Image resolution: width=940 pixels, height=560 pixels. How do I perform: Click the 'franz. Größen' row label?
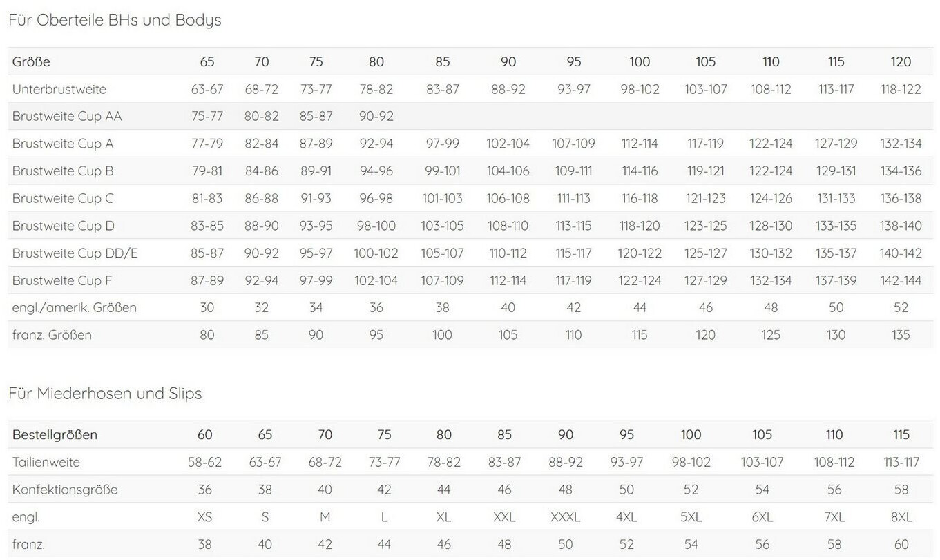point(52,335)
